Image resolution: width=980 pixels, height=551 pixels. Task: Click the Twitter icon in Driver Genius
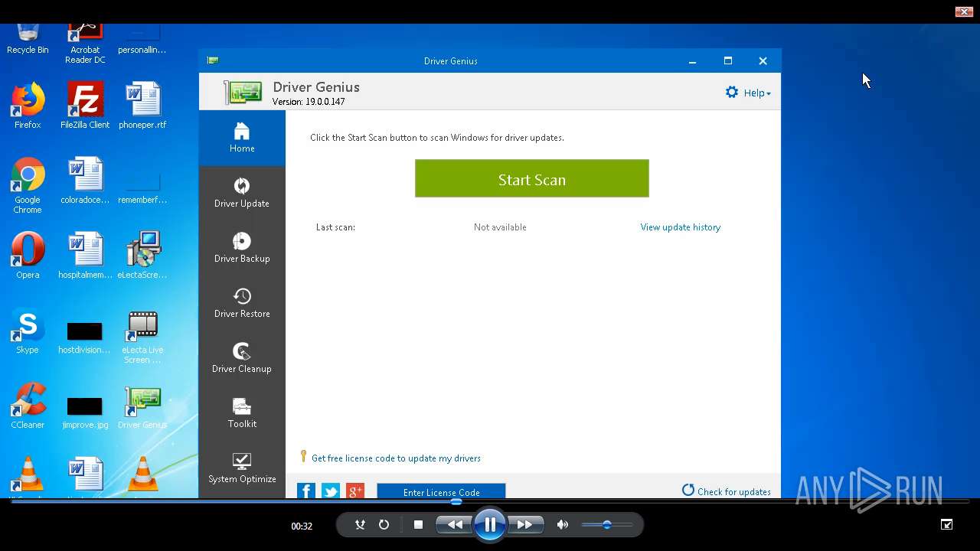click(x=331, y=491)
